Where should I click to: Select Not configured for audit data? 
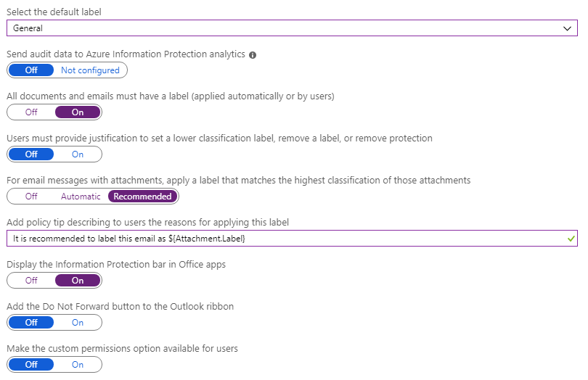click(90, 70)
